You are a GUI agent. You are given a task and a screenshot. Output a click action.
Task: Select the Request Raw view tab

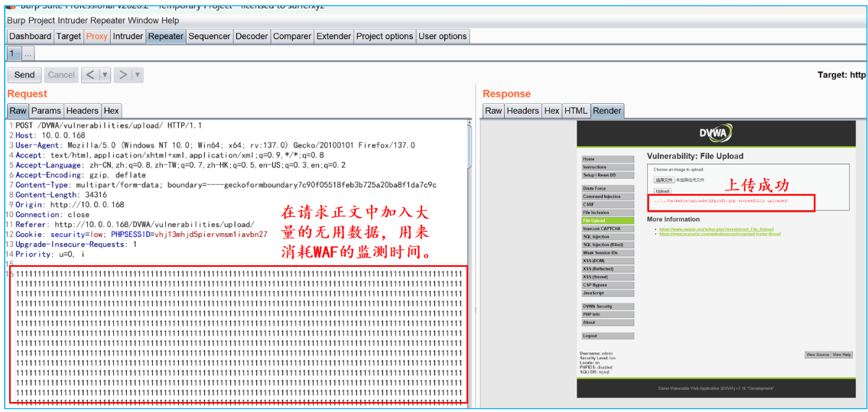(18, 111)
